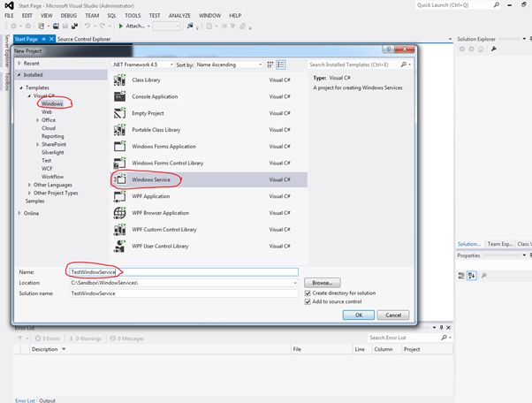This screenshot has height=403, width=532.
Task: Toggle the 0 Errors filter button
Action: tap(48, 338)
